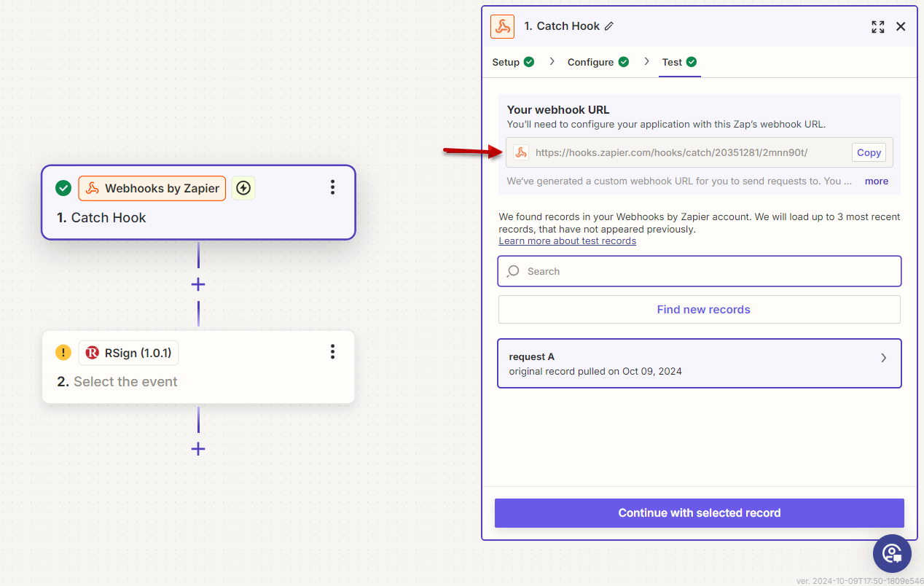Add a new step below RSign

coord(198,449)
